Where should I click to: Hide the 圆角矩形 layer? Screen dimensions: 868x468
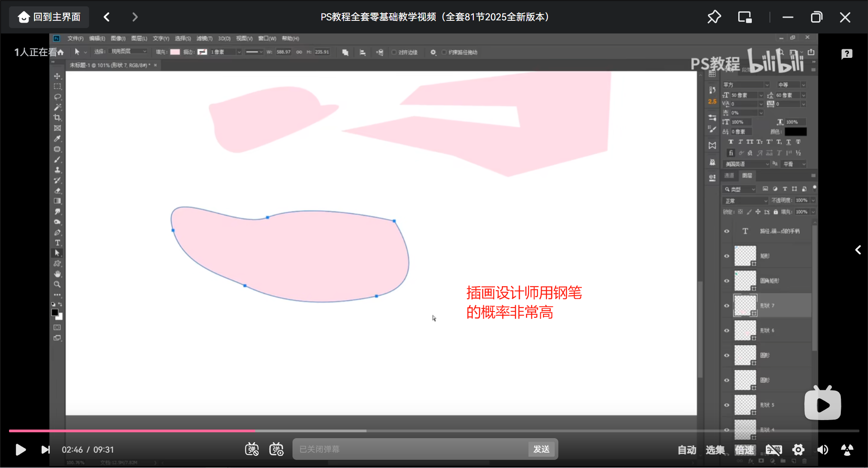(727, 281)
